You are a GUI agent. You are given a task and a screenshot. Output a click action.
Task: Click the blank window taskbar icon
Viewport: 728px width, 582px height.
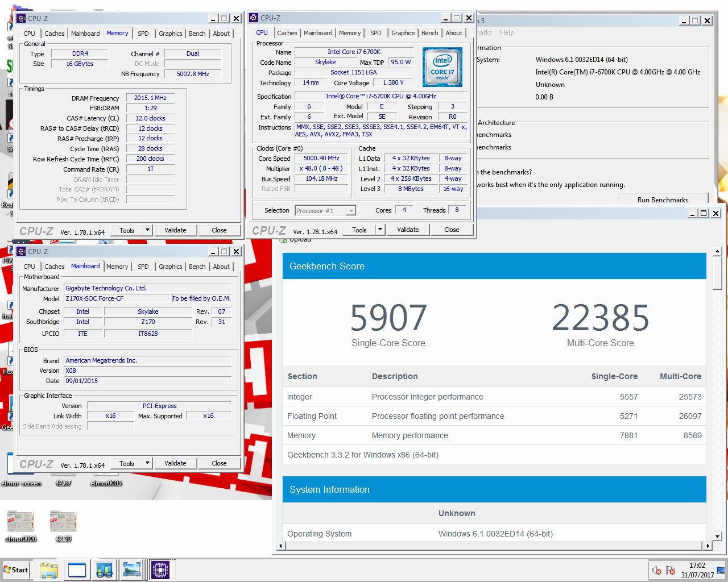click(x=77, y=570)
